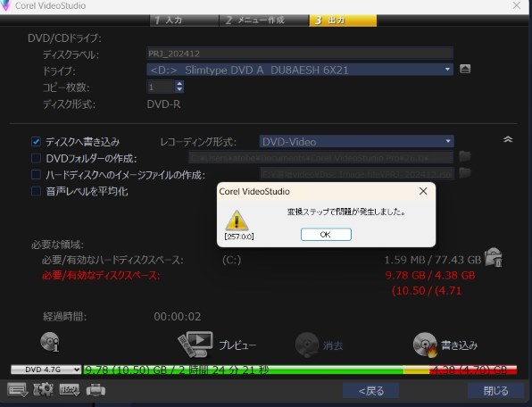Click the elapsed time 00:00:02 value
532x407 pixels.
(x=177, y=317)
